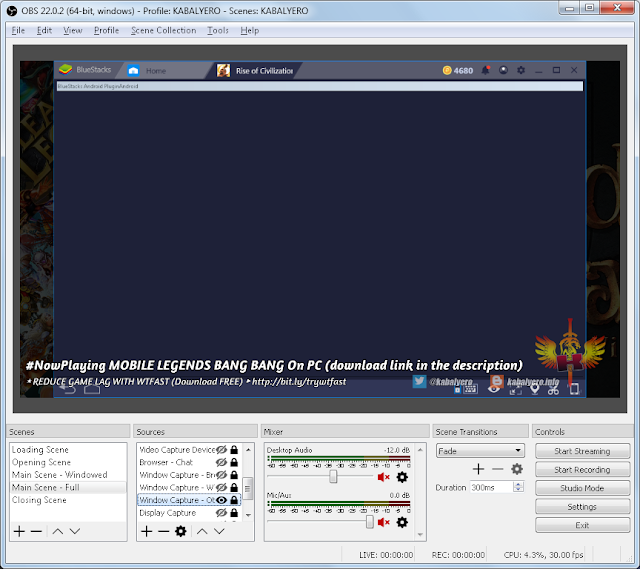Screen dimensions: 640x569
Task: Click the lock icon for Window Capture - Ot
Action: (234, 500)
